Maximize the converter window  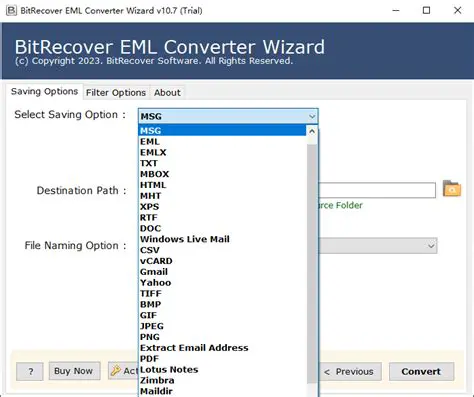[426, 10]
